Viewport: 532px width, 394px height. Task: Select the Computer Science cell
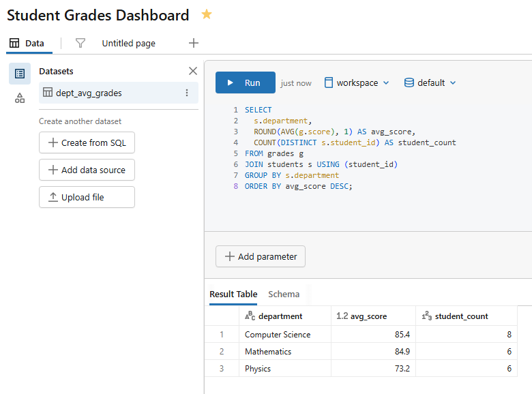click(x=284, y=334)
